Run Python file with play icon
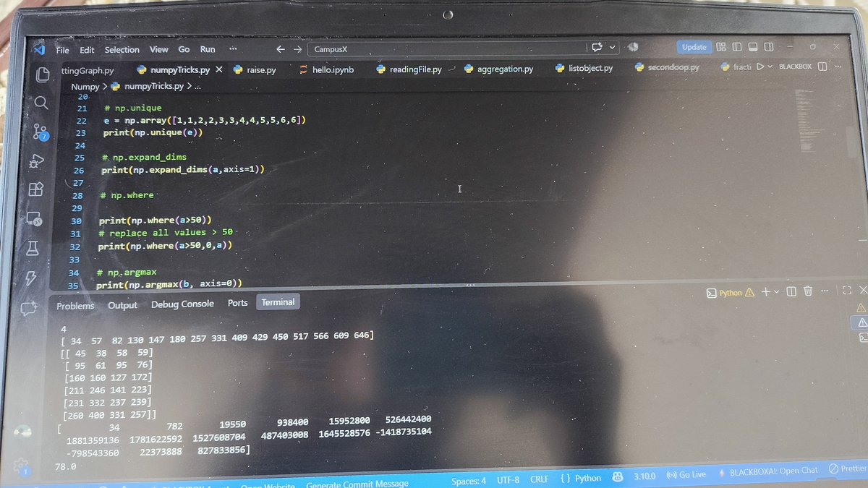This screenshot has width=868, height=488. click(x=760, y=67)
